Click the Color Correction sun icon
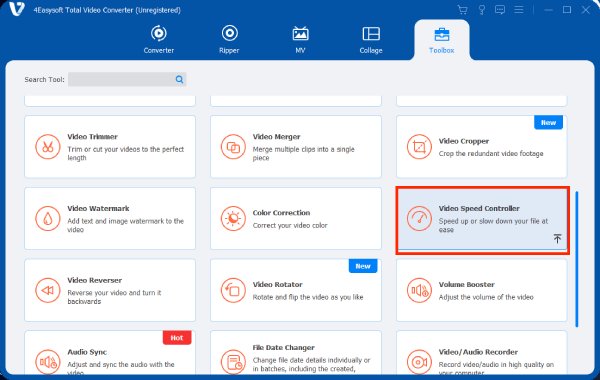600x380 pixels. click(233, 219)
